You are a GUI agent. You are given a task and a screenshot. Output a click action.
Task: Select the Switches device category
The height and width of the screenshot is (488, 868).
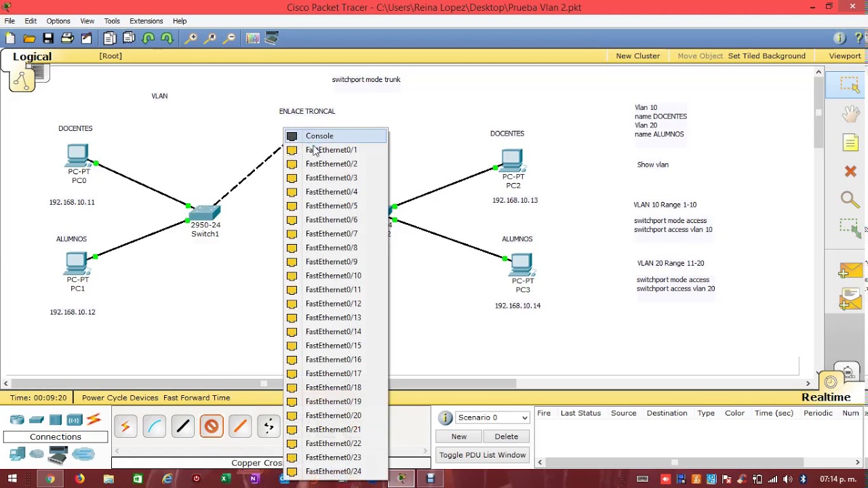(37, 420)
